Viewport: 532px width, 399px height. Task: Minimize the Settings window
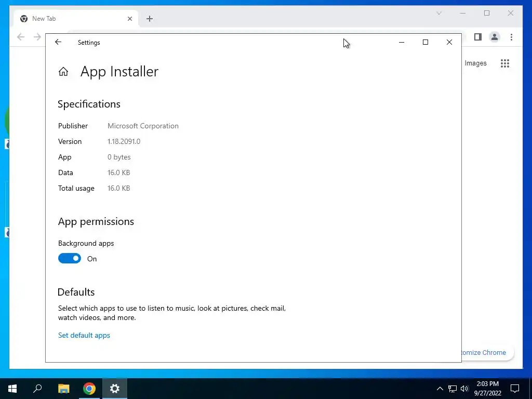(402, 43)
